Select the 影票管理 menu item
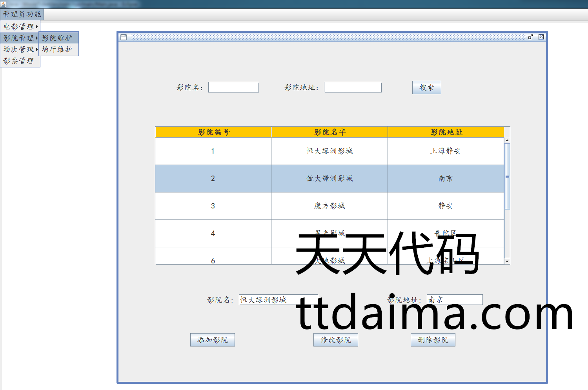588x390 pixels. pyautogui.click(x=19, y=61)
